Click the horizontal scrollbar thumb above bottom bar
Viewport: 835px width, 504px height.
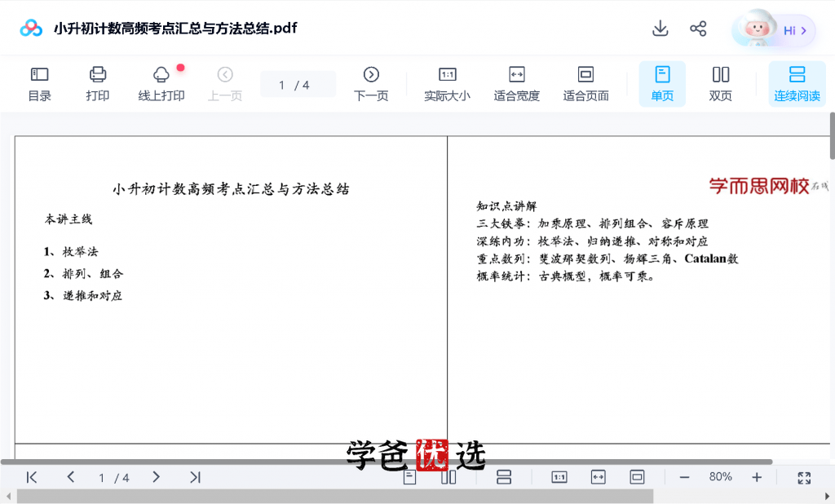point(386,462)
